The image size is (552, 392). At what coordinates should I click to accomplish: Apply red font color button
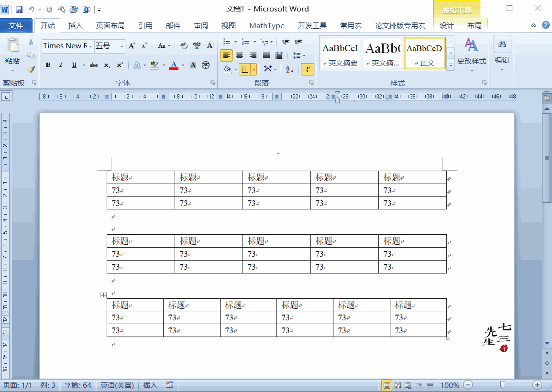[174, 65]
